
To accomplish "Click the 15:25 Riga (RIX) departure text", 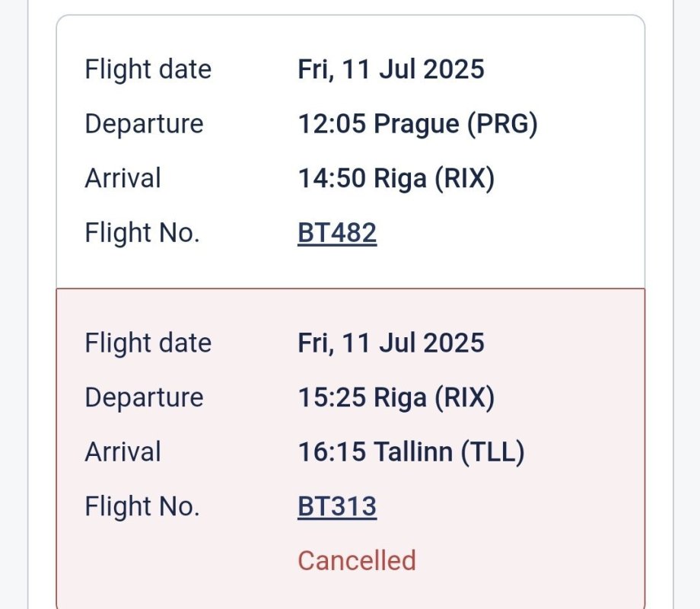I will click(x=396, y=397).
